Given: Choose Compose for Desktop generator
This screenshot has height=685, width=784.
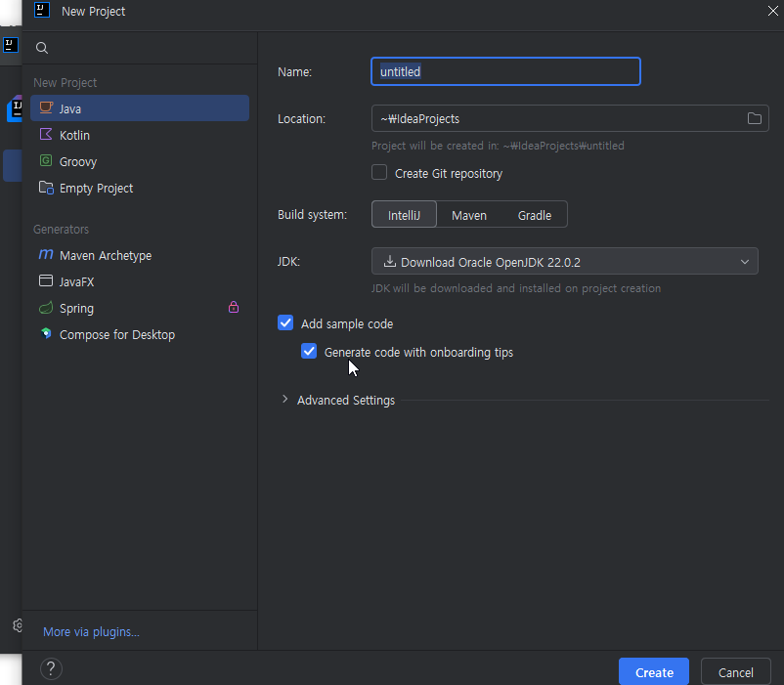Looking at the screenshot, I should point(140,335).
